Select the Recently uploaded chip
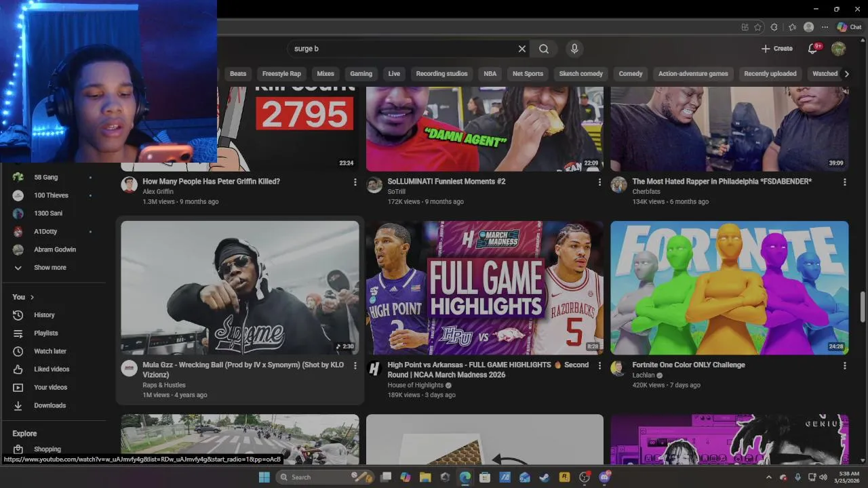The width and height of the screenshot is (868, 488). (770, 74)
